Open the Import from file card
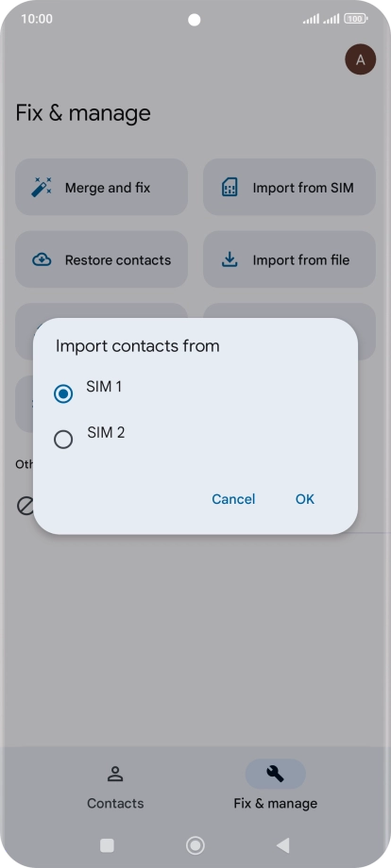Viewport: 391px width, 868px height. tap(289, 259)
